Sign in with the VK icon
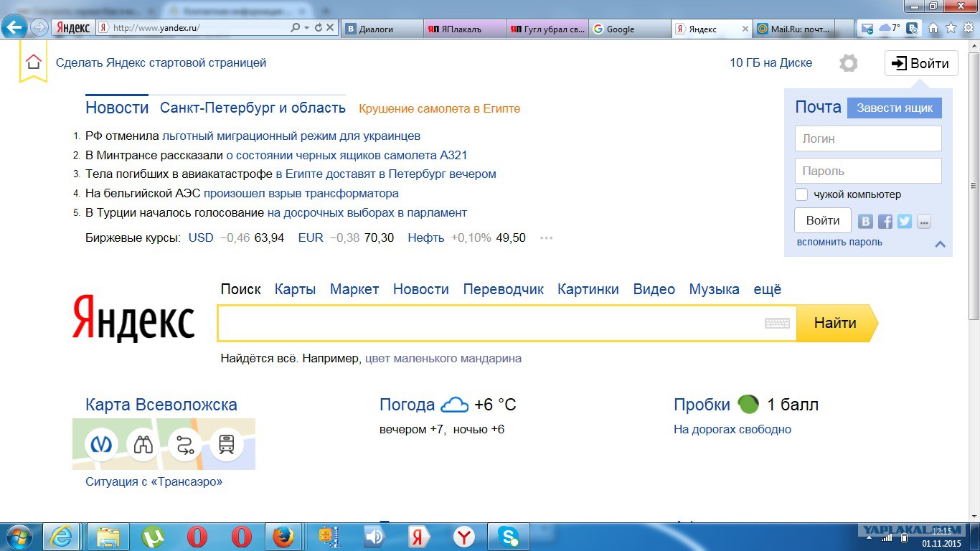 (867, 221)
